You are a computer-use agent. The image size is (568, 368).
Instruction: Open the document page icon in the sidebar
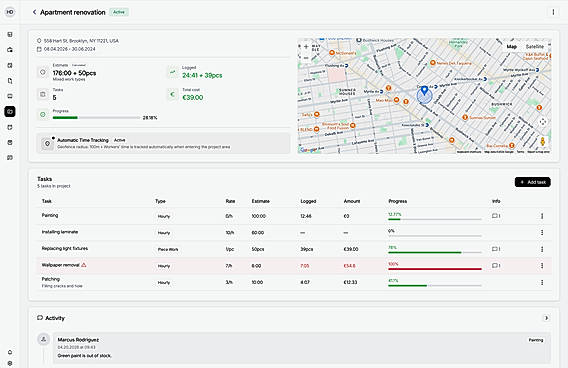(x=10, y=81)
